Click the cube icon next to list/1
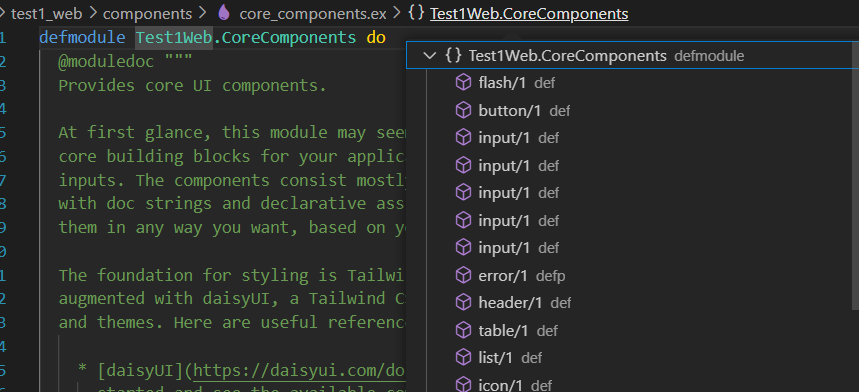 click(463, 358)
